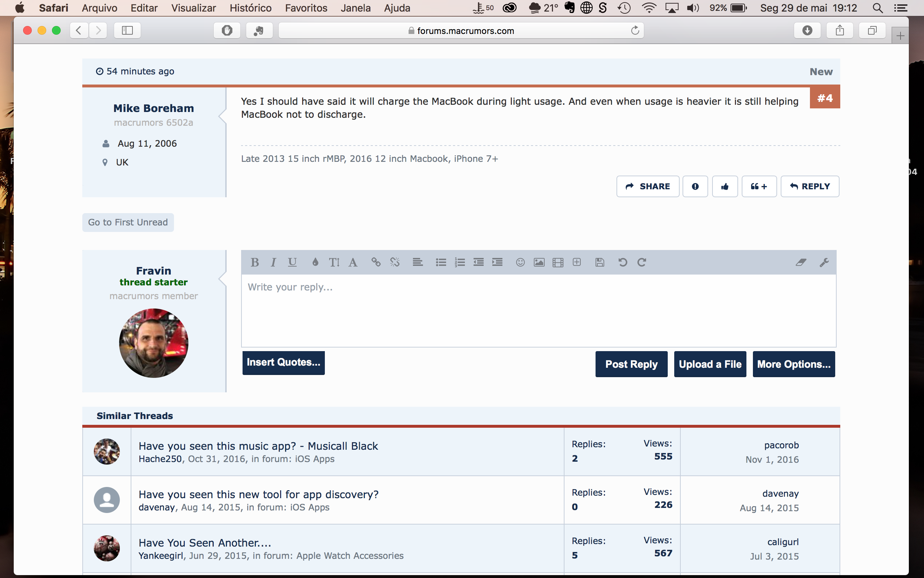
Task: Undo last edit in editor
Action: (x=623, y=262)
